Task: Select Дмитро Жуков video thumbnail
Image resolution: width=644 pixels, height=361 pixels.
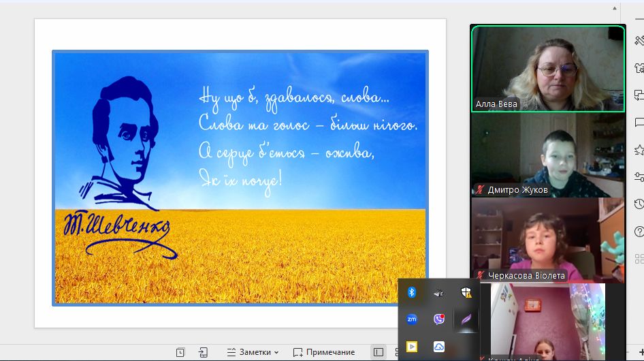Action: (547, 155)
